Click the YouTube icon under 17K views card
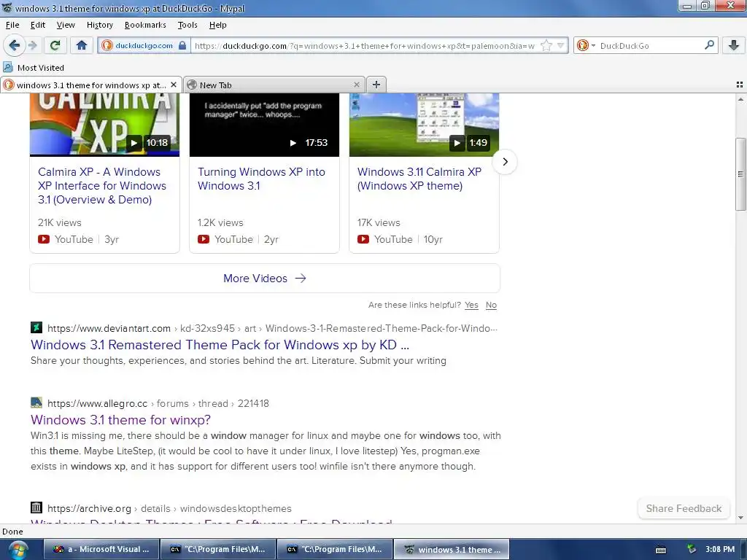Image resolution: width=747 pixels, height=560 pixels. coord(363,239)
